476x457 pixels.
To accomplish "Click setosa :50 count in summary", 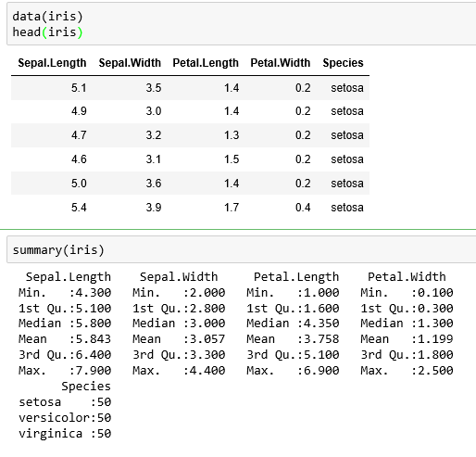I will click(65, 402).
